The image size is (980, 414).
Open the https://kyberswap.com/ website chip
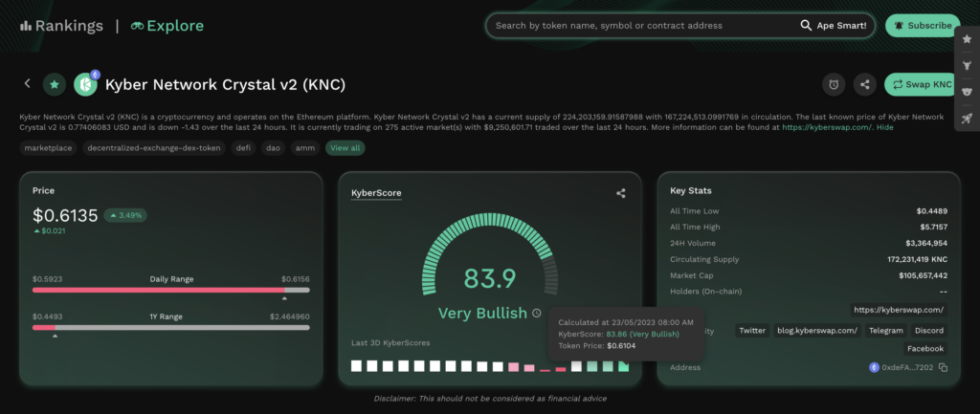[x=899, y=310]
